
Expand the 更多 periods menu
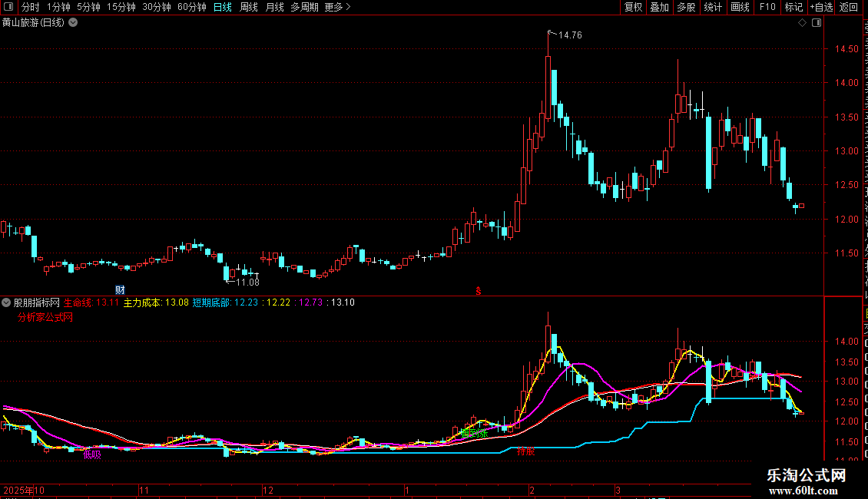point(338,7)
